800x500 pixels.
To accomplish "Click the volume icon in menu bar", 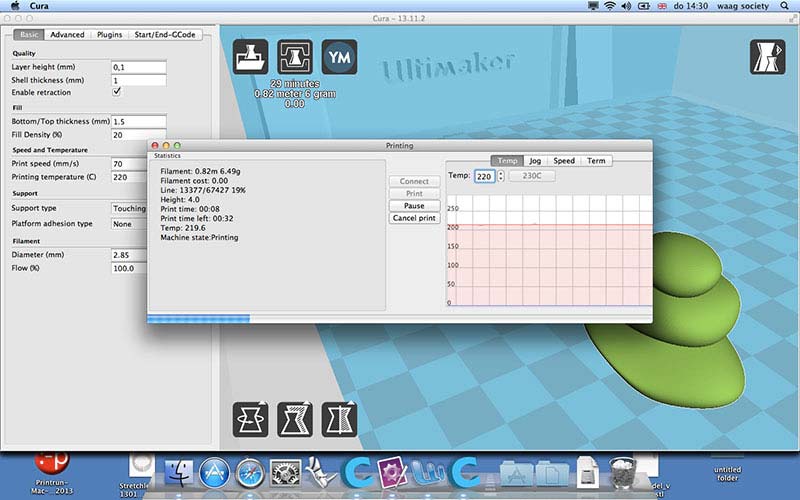I will coord(626,6).
